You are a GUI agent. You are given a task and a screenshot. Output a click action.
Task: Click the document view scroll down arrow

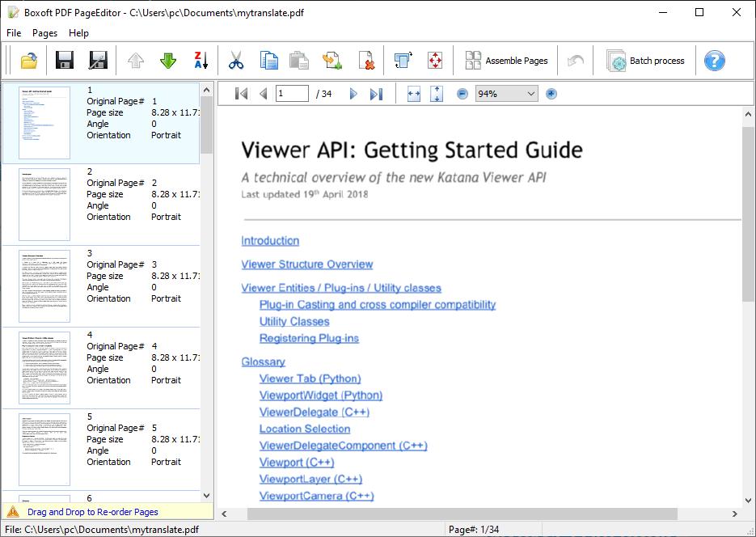(x=748, y=501)
